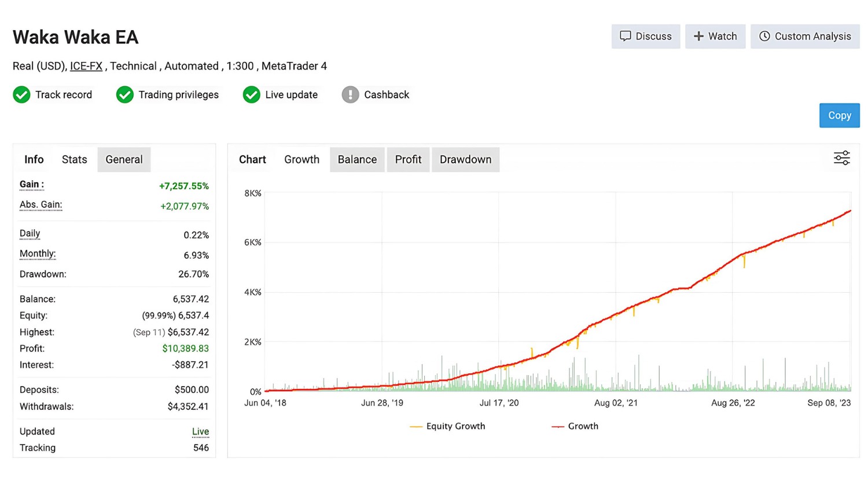Click the Gain label
The image size is (868, 485).
(32, 185)
